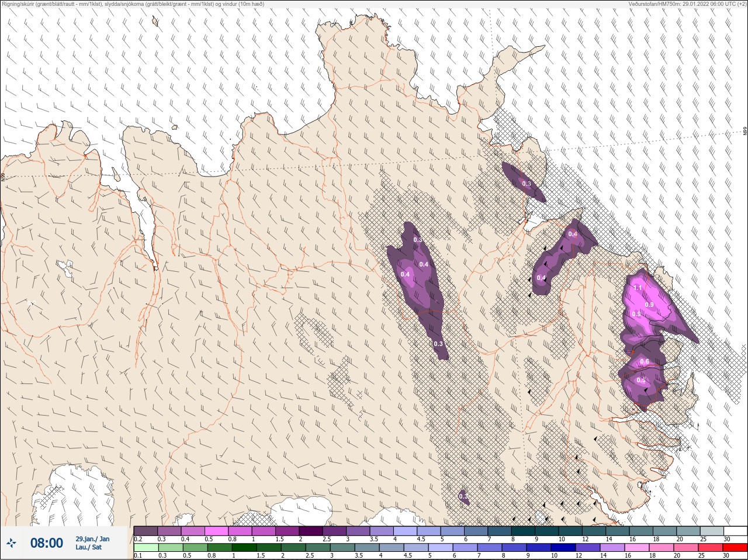Viewport: 748px width, 560px height.
Task: Click the '4.5' label under the snow legend row
Action: click(x=421, y=539)
